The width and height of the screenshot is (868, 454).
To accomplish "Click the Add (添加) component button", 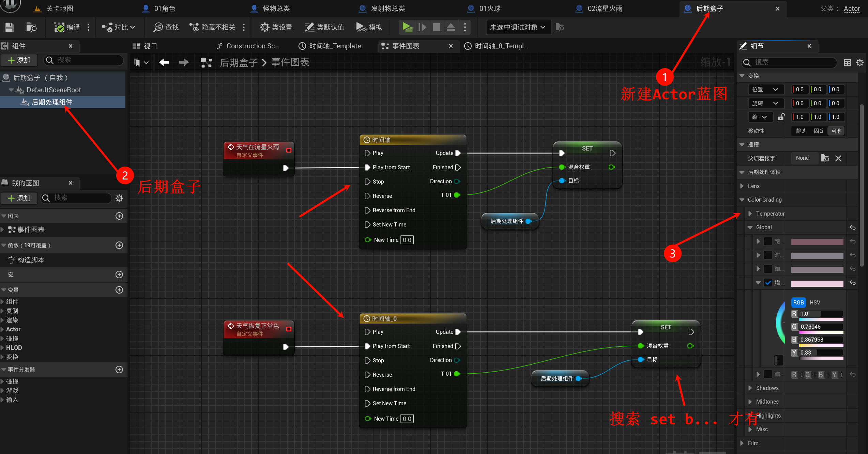I will (19, 60).
